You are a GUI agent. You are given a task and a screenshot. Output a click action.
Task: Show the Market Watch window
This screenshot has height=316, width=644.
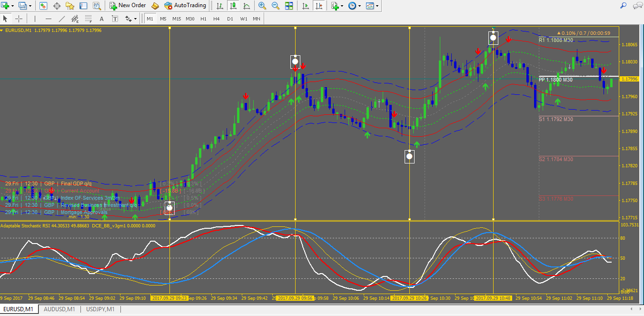tap(43, 6)
